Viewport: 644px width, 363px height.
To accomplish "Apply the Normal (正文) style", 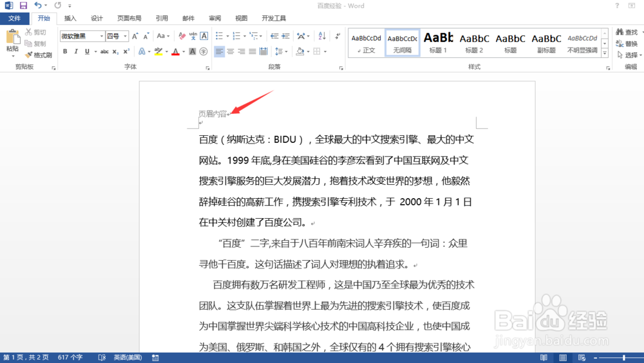I will [366, 42].
